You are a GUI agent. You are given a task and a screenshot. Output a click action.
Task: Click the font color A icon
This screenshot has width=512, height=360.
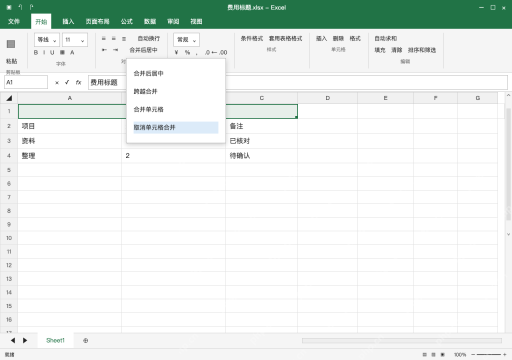pyautogui.click(x=72, y=52)
